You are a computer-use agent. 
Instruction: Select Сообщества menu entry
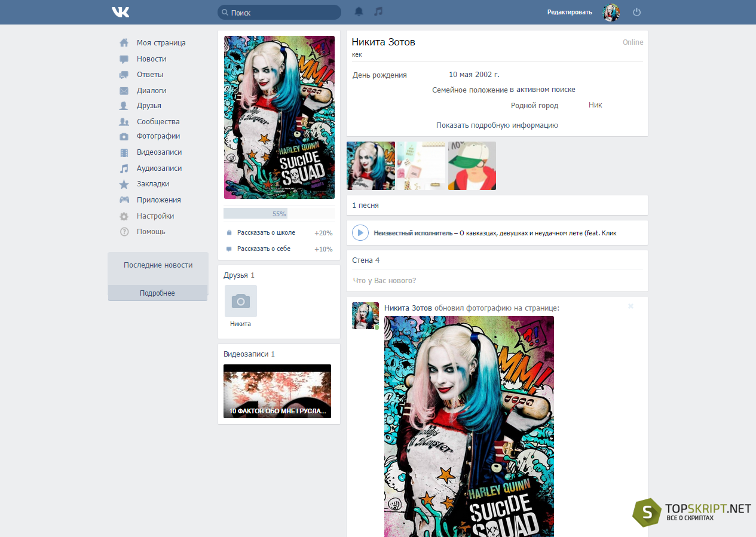coord(158,122)
